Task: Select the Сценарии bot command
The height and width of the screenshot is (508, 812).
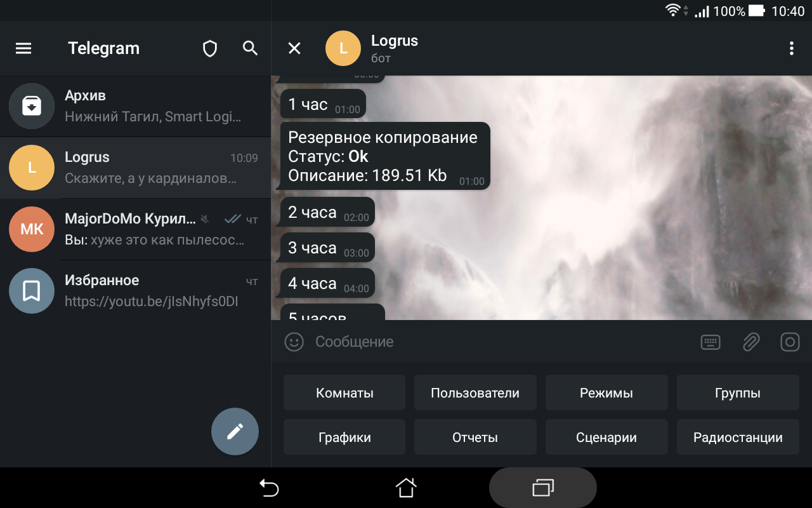Action: [x=606, y=437]
